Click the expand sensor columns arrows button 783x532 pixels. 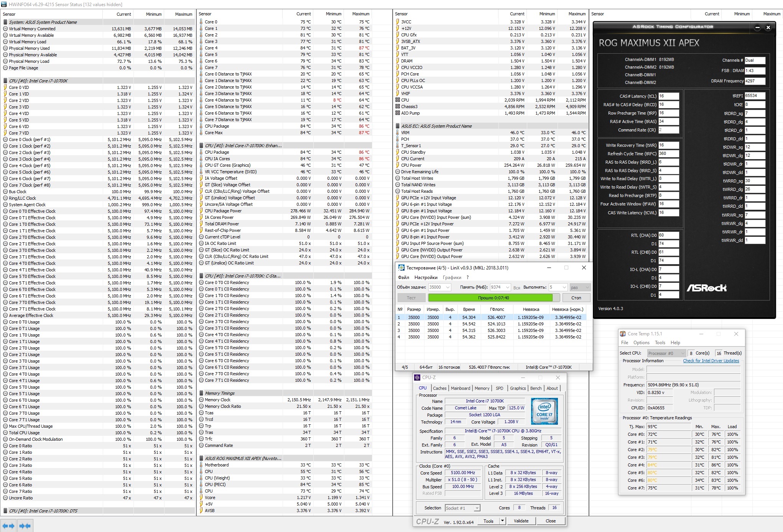8,526
